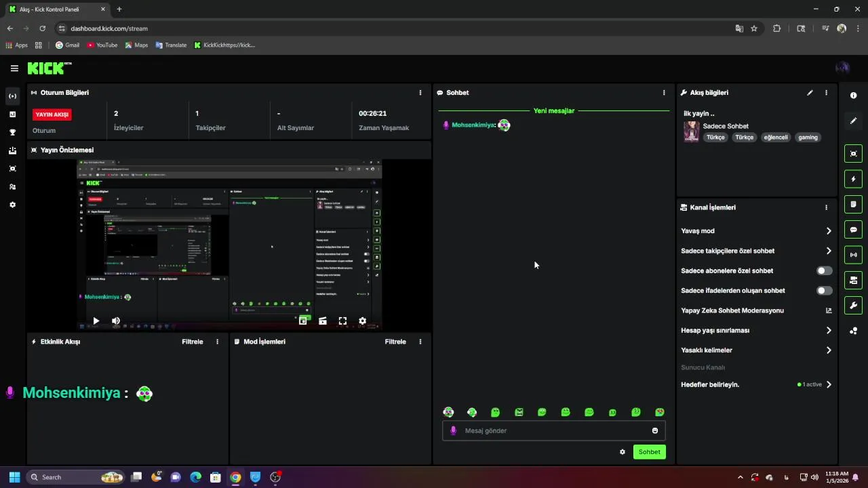This screenshot has width=868, height=488.
Task: Open Etkinlik Akışı three-dot menu
Action: (x=217, y=342)
